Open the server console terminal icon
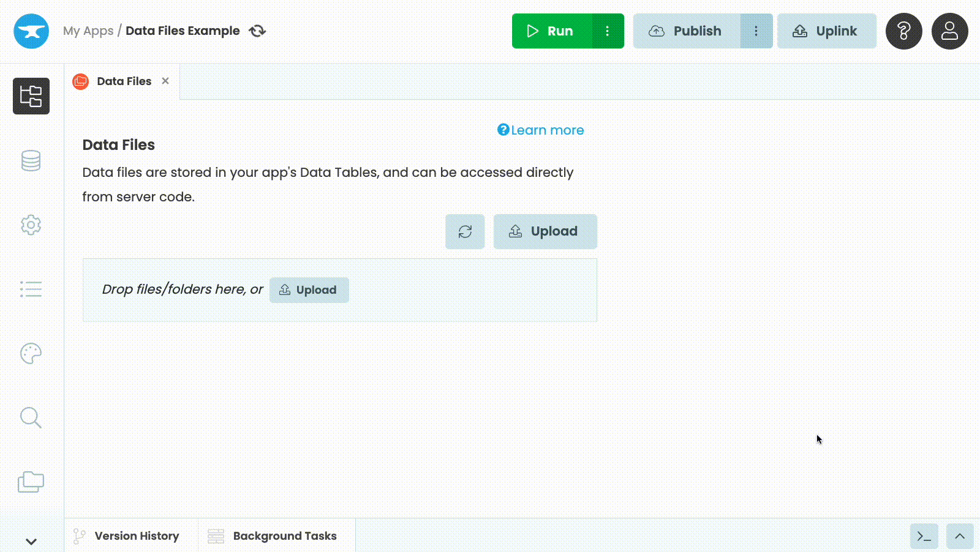The height and width of the screenshot is (552, 980). click(924, 537)
